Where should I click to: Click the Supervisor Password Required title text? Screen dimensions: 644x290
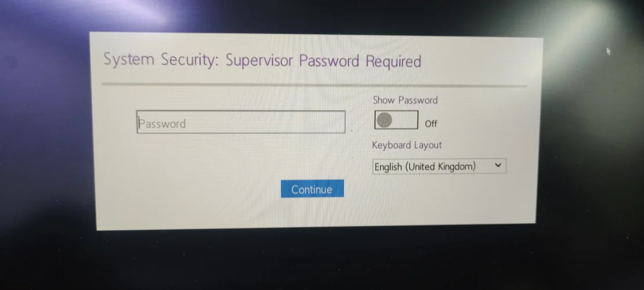(324, 61)
